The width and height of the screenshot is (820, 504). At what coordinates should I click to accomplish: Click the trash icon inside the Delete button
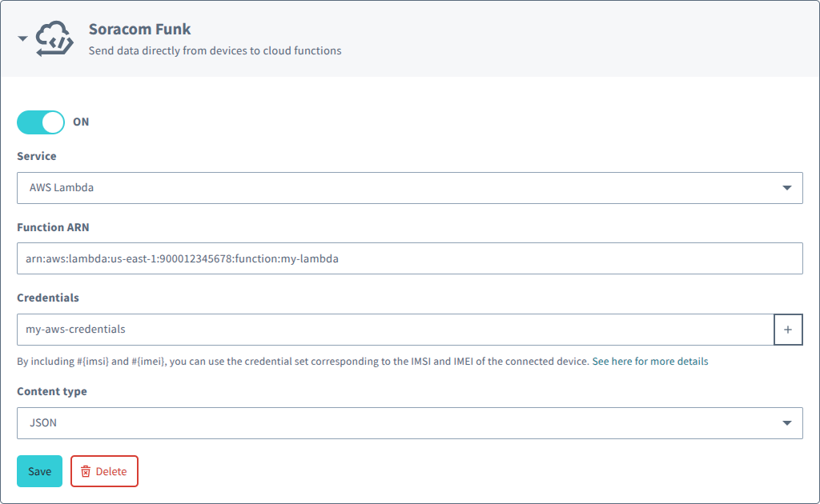[86, 471]
